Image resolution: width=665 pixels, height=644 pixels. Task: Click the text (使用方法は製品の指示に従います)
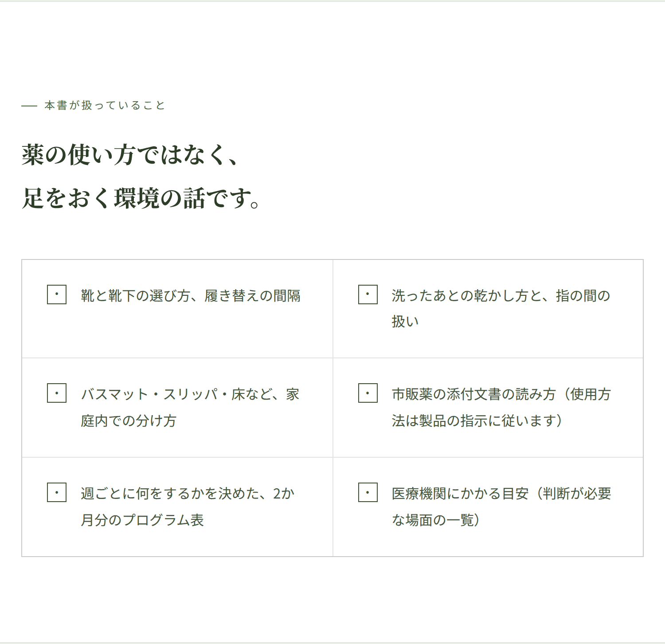click(x=501, y=408)
